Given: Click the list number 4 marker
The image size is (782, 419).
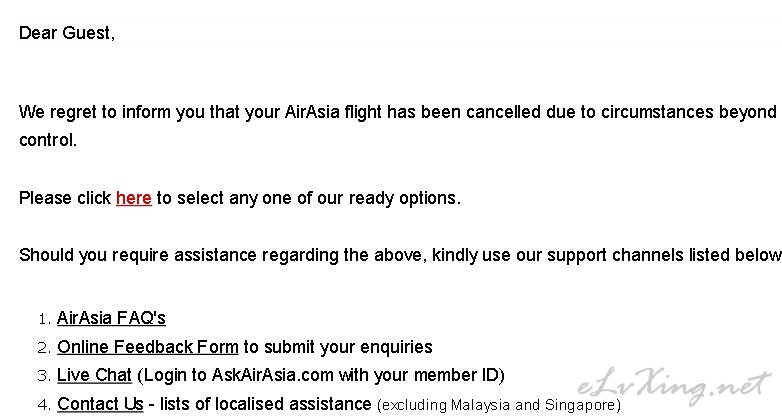Looking at the screenshot, I should [x=45, y=405].
